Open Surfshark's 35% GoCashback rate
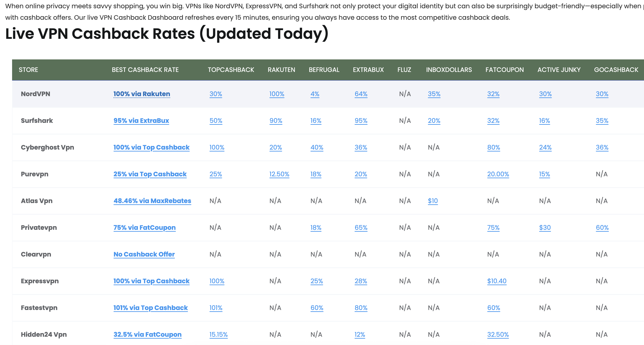The width and height of the screenshot is (644, 345). [x=602, y=121]
